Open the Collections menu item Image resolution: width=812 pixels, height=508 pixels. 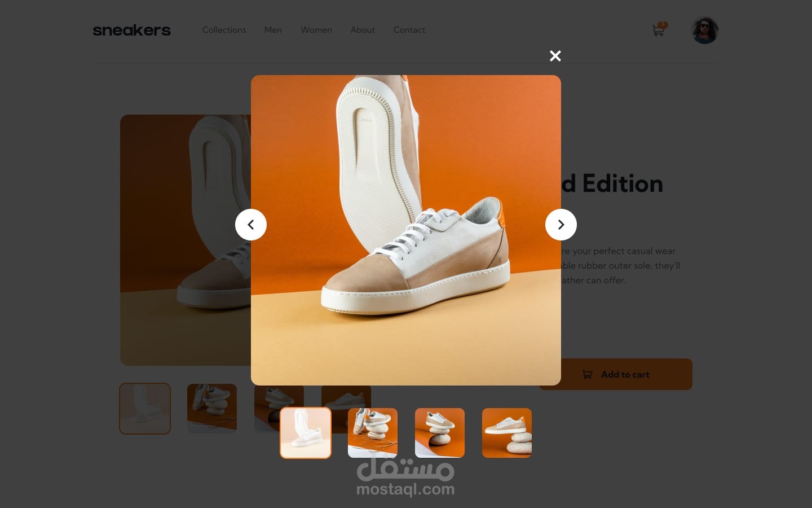[x=224, y=30]
